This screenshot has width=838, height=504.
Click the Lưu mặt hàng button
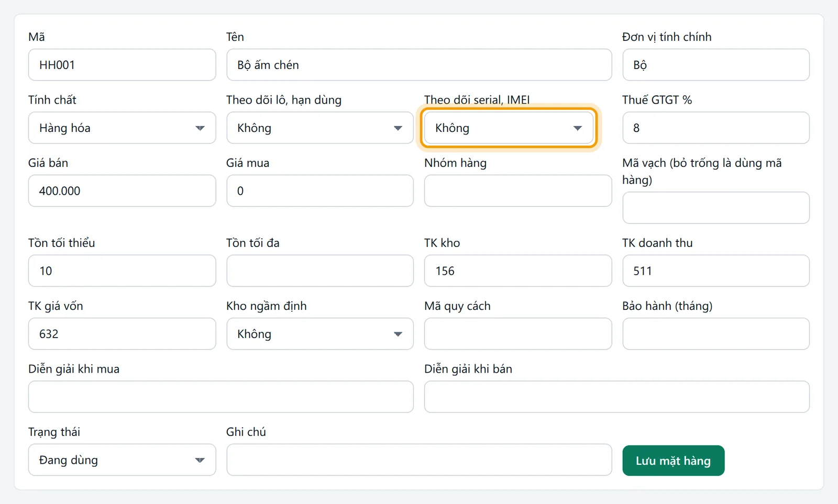click(674, 461)
